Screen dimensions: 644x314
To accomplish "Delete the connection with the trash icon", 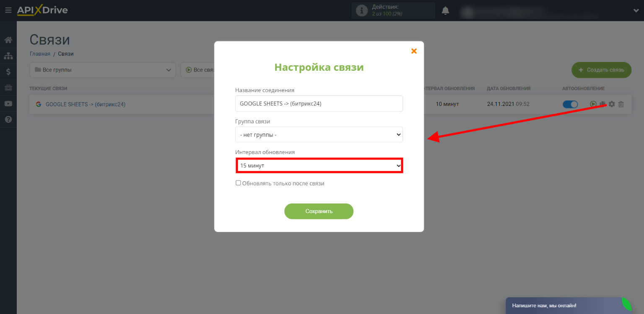I will [621, 104].
